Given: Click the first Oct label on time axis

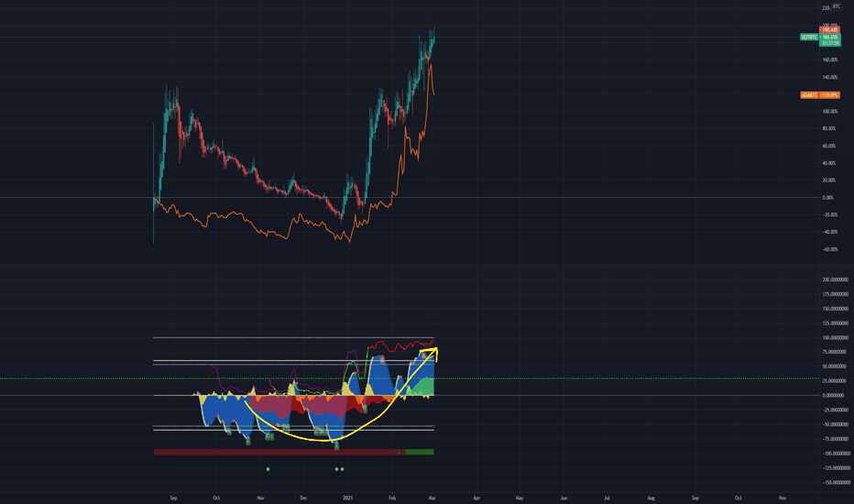Looking at the screenshot, I should [216, 498].
